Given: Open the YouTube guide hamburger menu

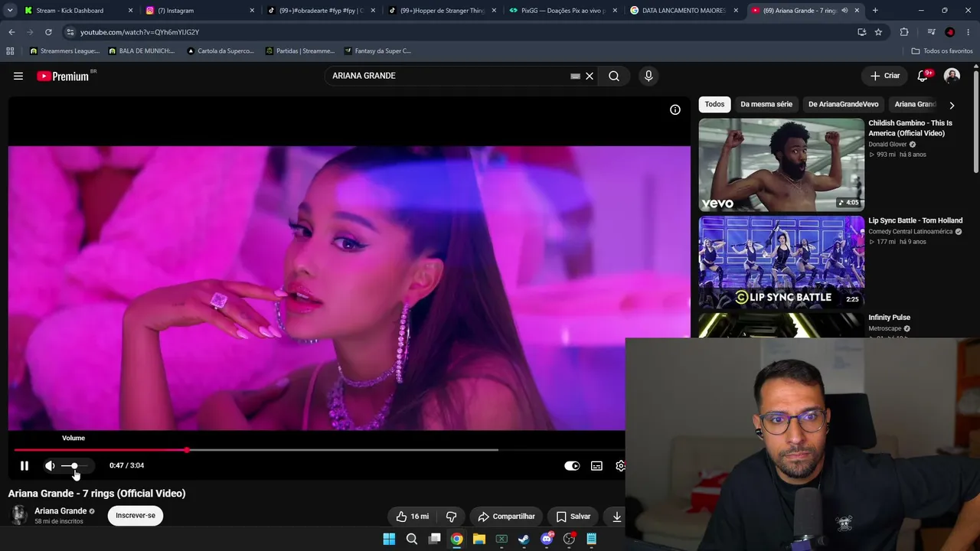Looking at the screenshot, I should [x=18, y=76].
